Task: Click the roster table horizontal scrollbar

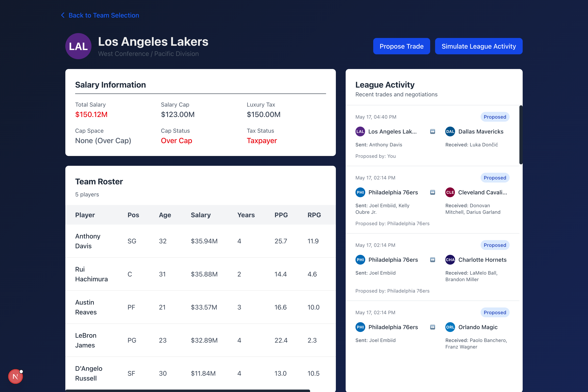Action: pyautogui.click(x=187, y=391)
